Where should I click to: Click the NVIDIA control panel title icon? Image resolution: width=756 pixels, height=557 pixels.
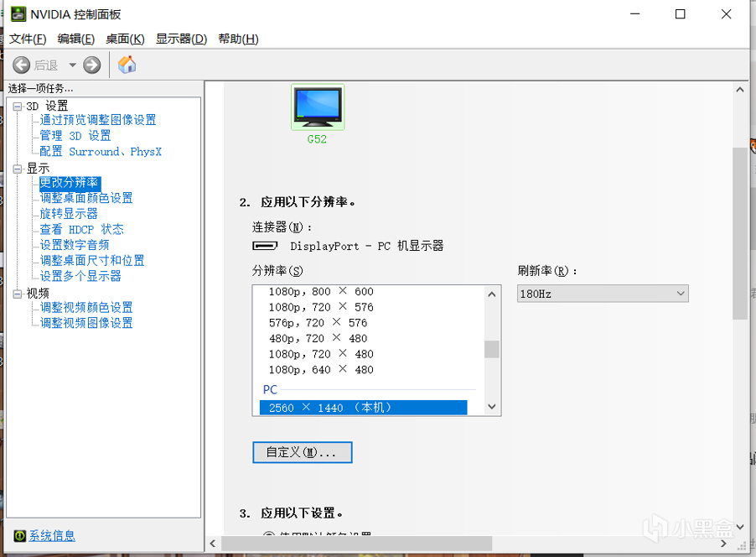click(18, 14)
